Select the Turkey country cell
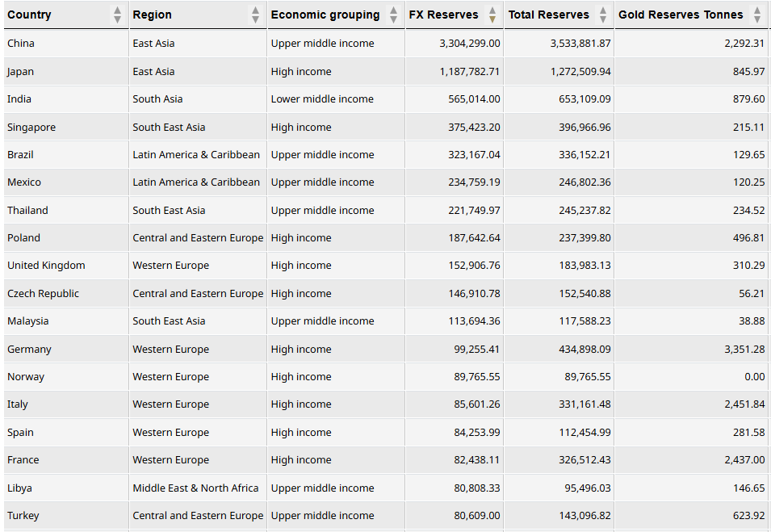Image resolution: width=771 pixels, height=532 pixels. coord(66,515)
